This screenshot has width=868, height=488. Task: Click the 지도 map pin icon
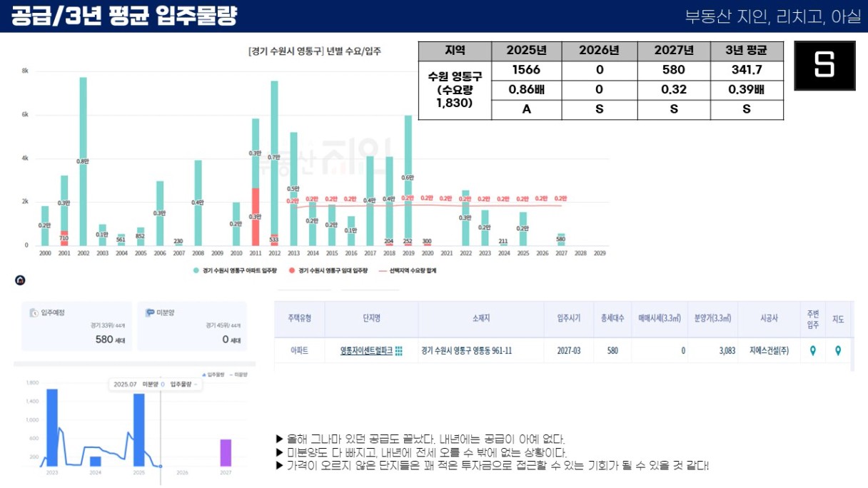click(838, 351)
